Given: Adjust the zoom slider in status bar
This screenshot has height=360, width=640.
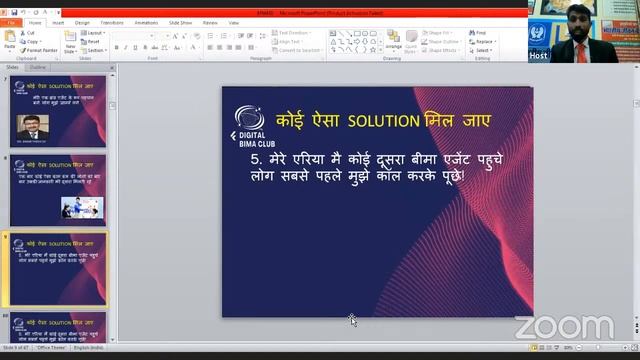Looking at the screenshot, I should pyautogui.click(x=599, y=348).
